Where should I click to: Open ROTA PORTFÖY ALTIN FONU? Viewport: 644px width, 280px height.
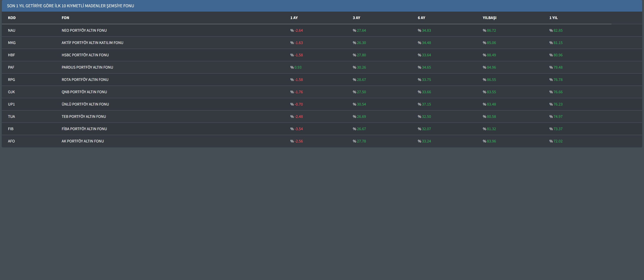(85, 80)
